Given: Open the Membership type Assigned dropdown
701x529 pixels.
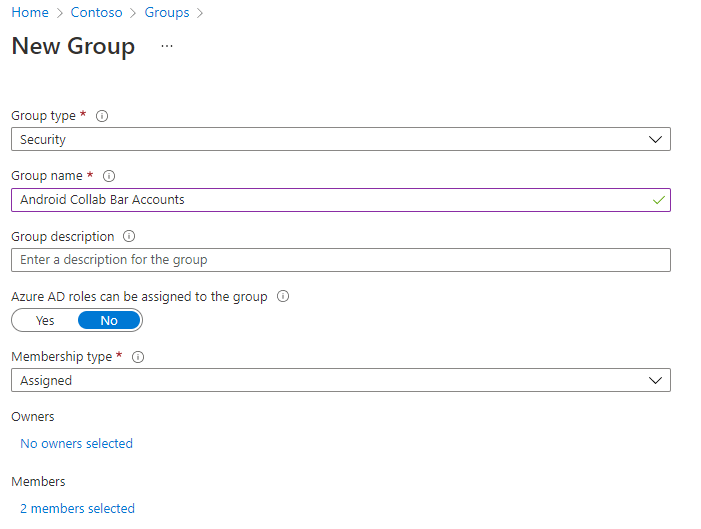Looking at the screenshot, I should click(x=341, y=380).
